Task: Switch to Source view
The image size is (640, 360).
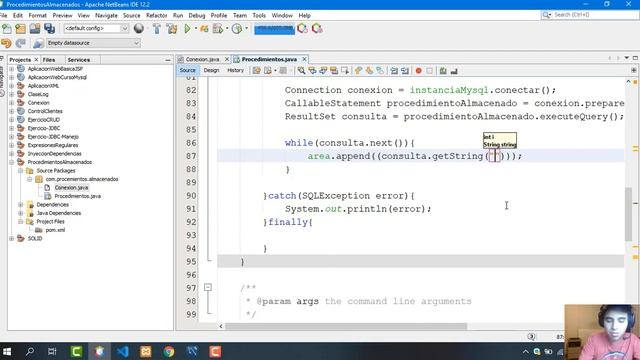Action: tap(187, 70)
